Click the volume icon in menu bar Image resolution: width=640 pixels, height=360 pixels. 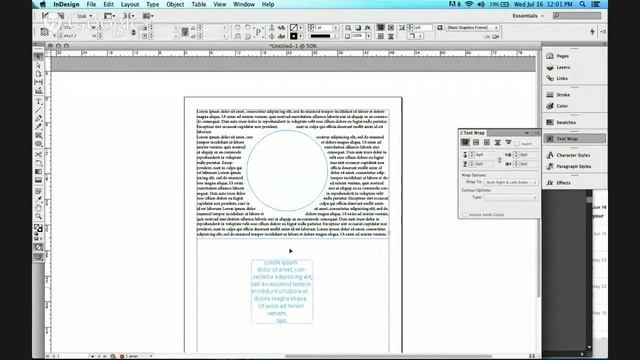(x=481, y=4)
